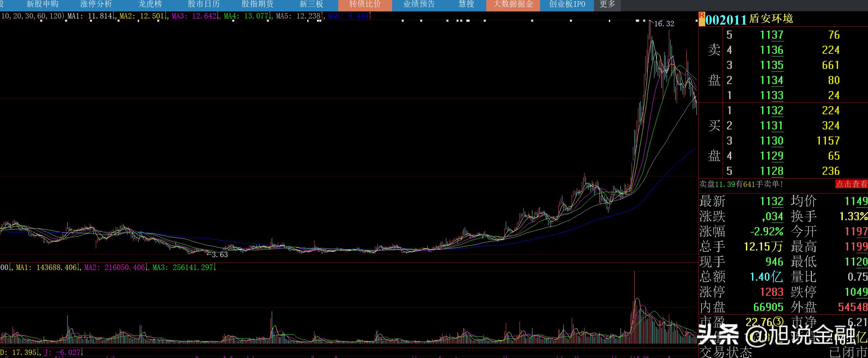The image size is (868, 358).
Task: Click the stock name 盾安环境
Action: (771, 19)
